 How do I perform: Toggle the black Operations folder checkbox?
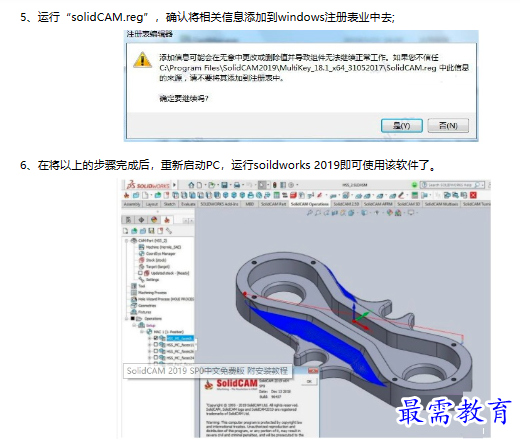click(x=133, y=319)
